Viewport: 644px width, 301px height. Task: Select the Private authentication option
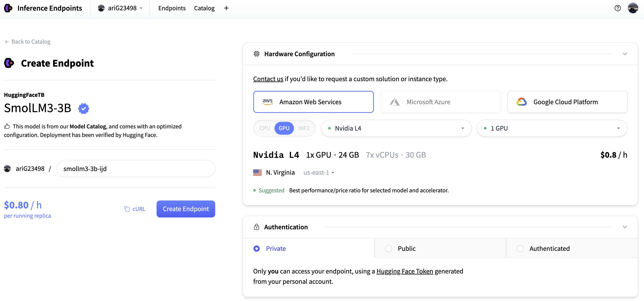pos(257,249)
